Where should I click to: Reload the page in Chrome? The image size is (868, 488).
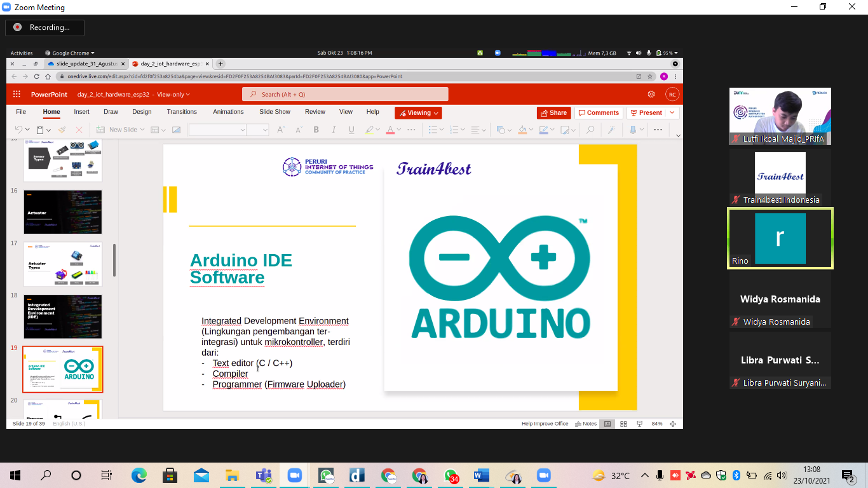point(37,76)
